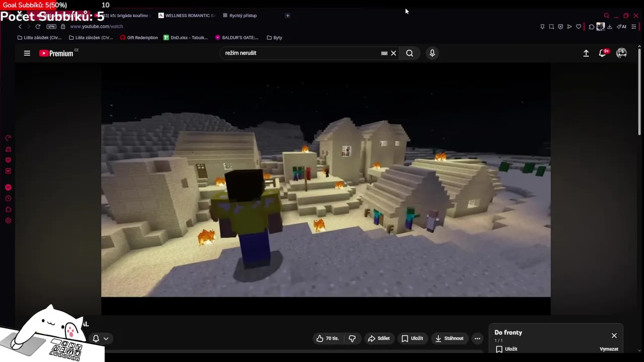Open the Byty bookmark folder
This screenshot has width=644, height=362.
coord(274,38)
